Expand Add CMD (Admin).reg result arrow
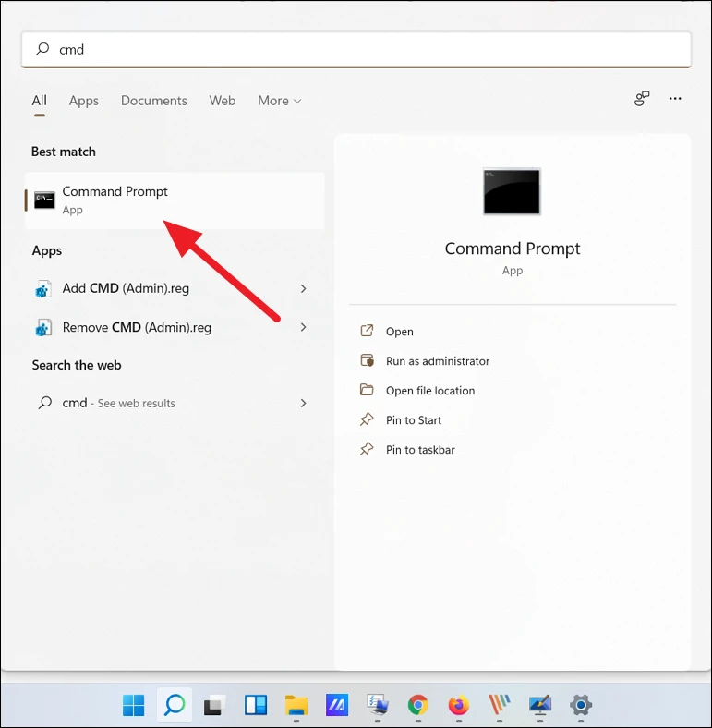The width and height of the screenshot is (712, 728). point(304,288)
